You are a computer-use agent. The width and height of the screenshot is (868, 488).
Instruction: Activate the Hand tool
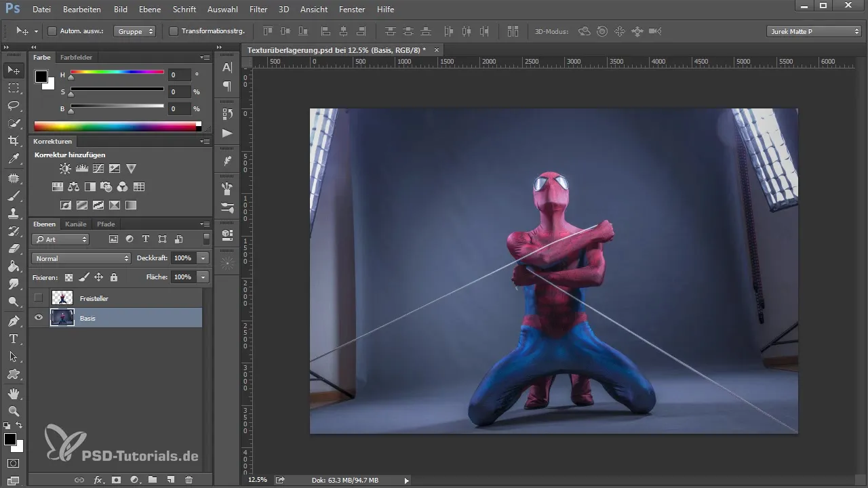pyautogui.click(x=13, y=393)
